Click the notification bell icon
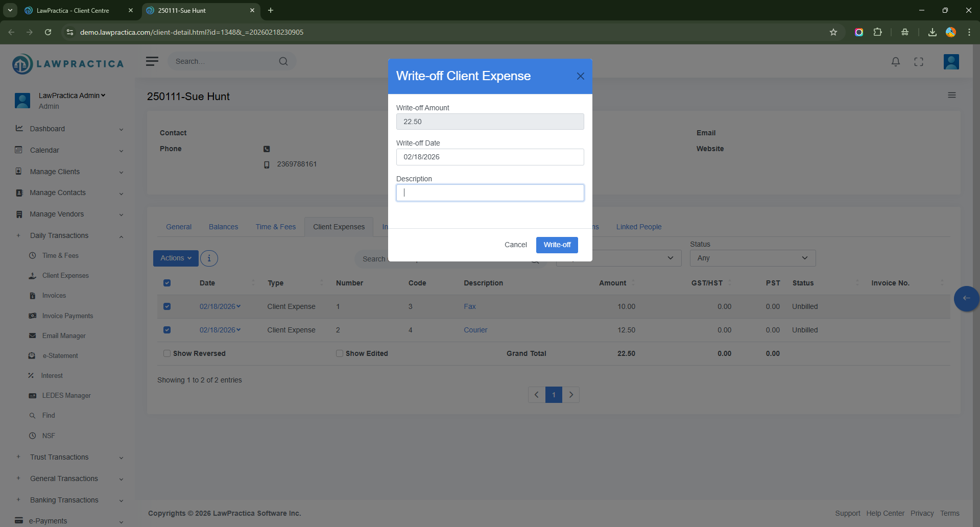Image resolution: width=980 pixels, height=527 pixels. [x=895, y=62]
